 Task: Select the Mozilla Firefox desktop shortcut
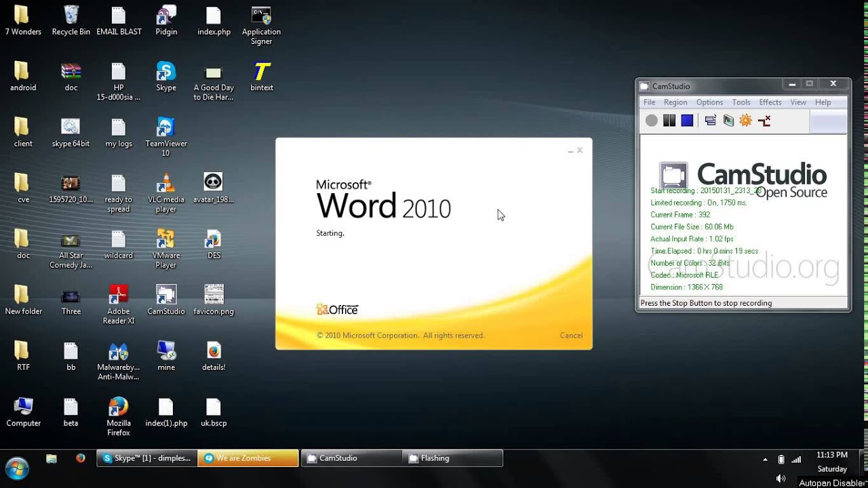[119, 416]
